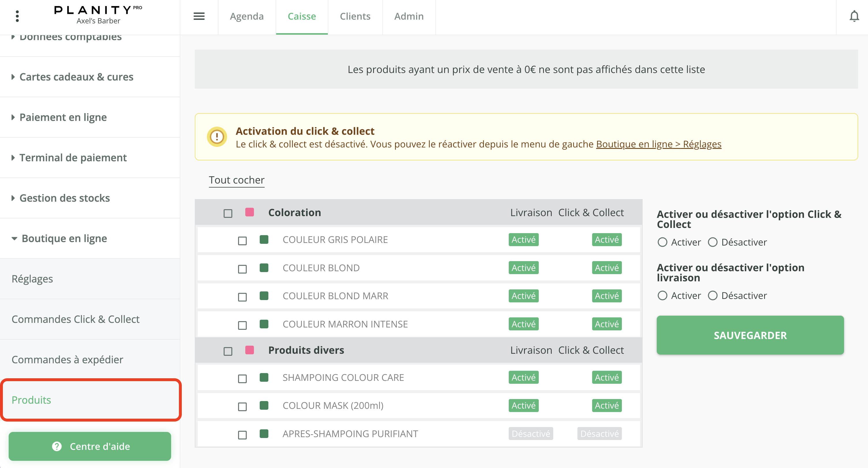The image size is (868, 468).
Task: Select Désactiver for Click & Collect option
Action: point(712,242)
